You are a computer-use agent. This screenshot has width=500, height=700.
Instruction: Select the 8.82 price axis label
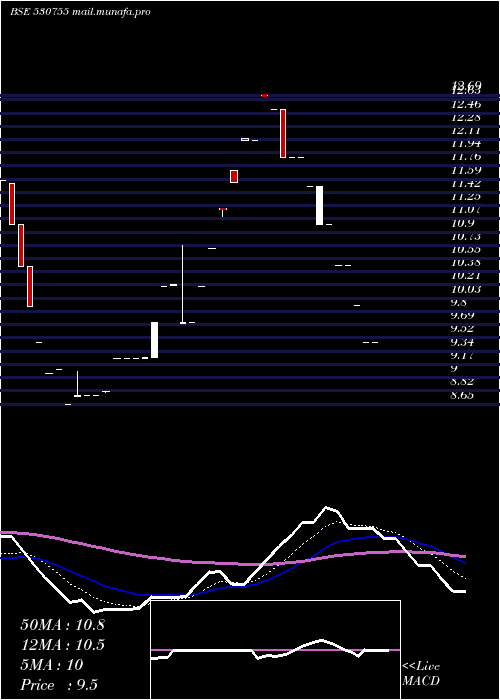[x=462, y=382]
